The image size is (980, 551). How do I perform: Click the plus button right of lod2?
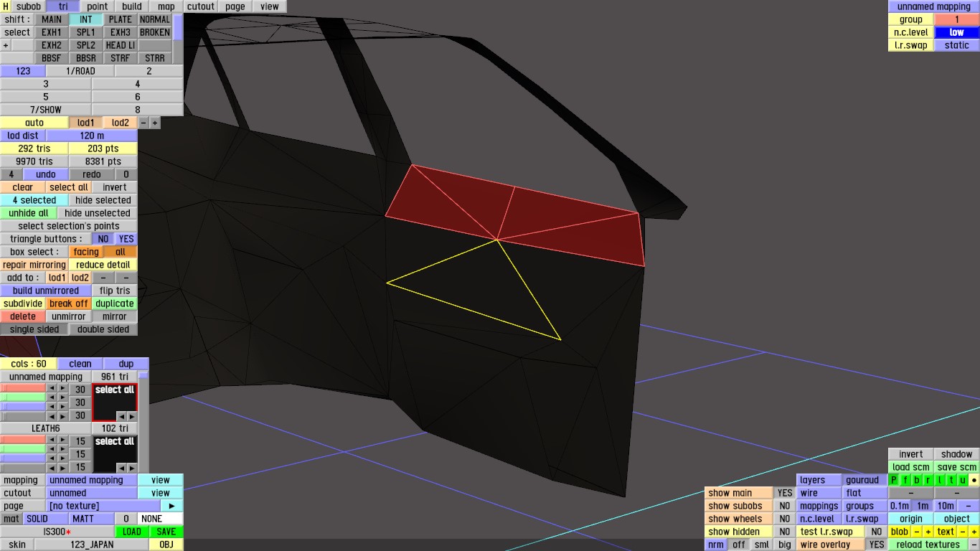[155, 123]
